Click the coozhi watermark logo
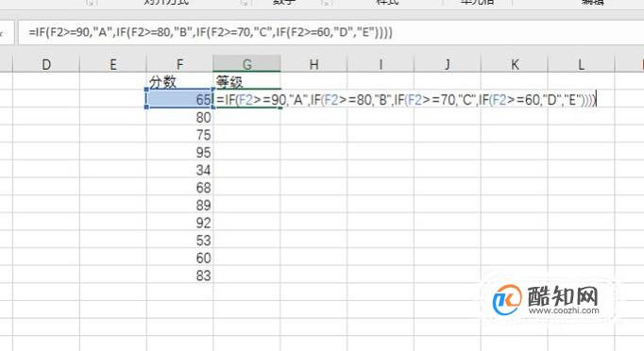Viewport: 644px width, 351px height. click(507, 300)
